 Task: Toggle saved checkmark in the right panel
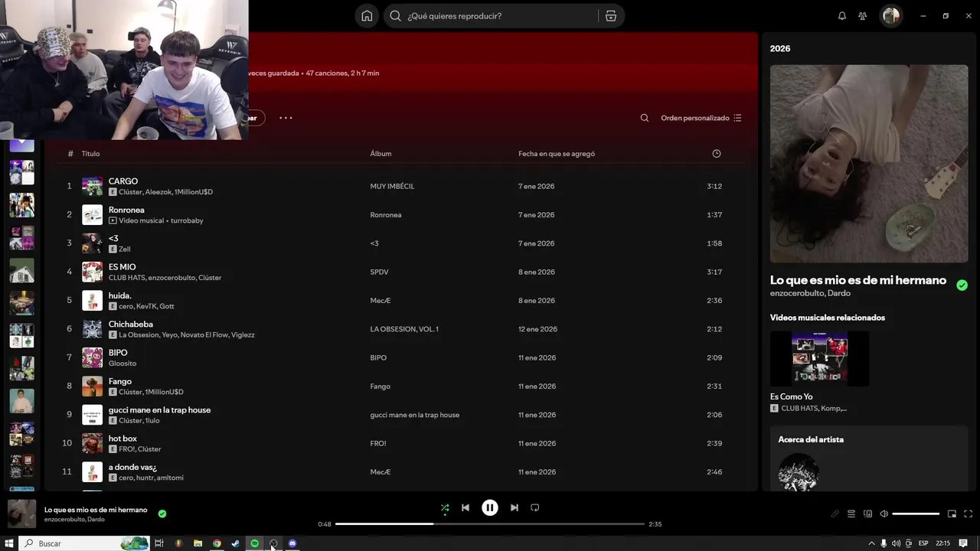point(962,285)
